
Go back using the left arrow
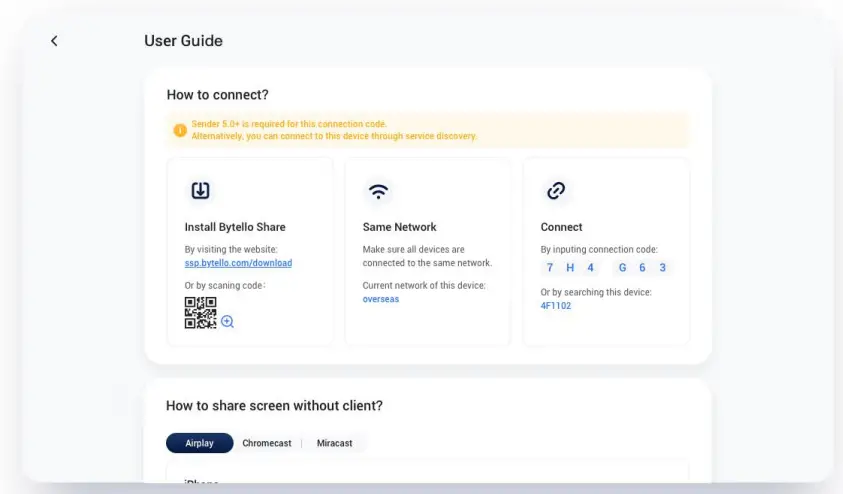[54, 41]
